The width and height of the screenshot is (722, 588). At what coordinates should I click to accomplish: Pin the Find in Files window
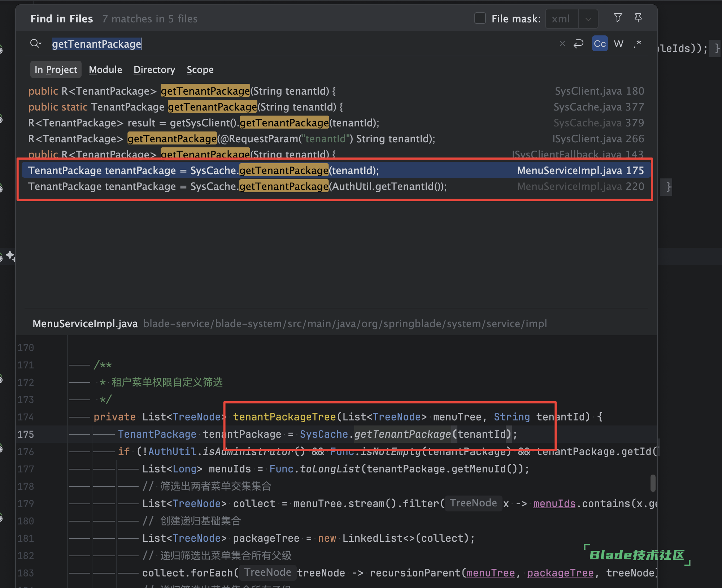pyautogui.click(x=638, y=18)
